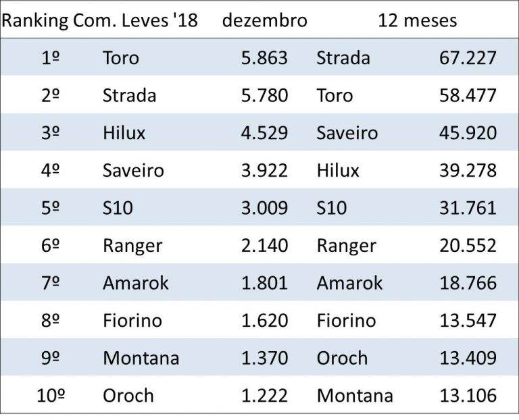The width and height of the screenshot is (519, 420).
Task: Select Strada in the 12 meses ranking
Action: click(x=343, y=58)
